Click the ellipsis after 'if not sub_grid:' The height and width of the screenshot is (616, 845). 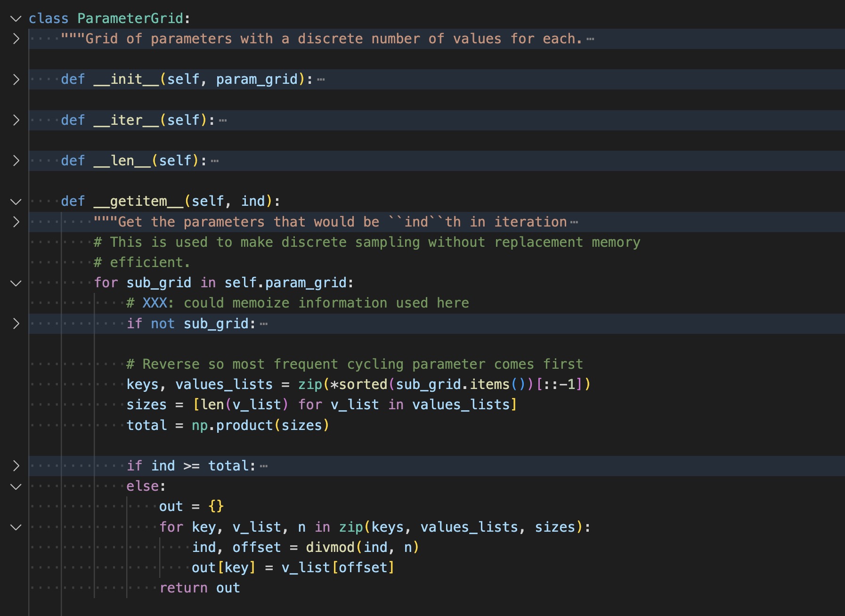[264, 324]
